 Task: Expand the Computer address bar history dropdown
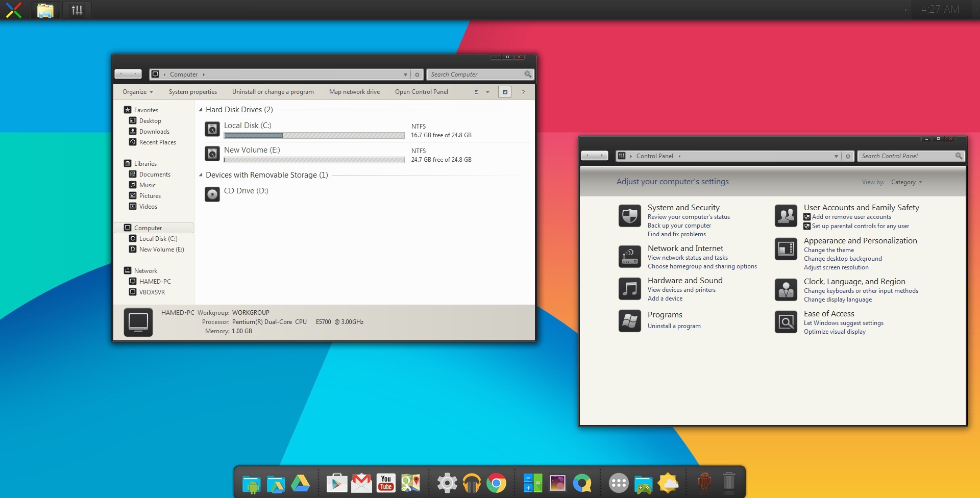pos(405,74)
